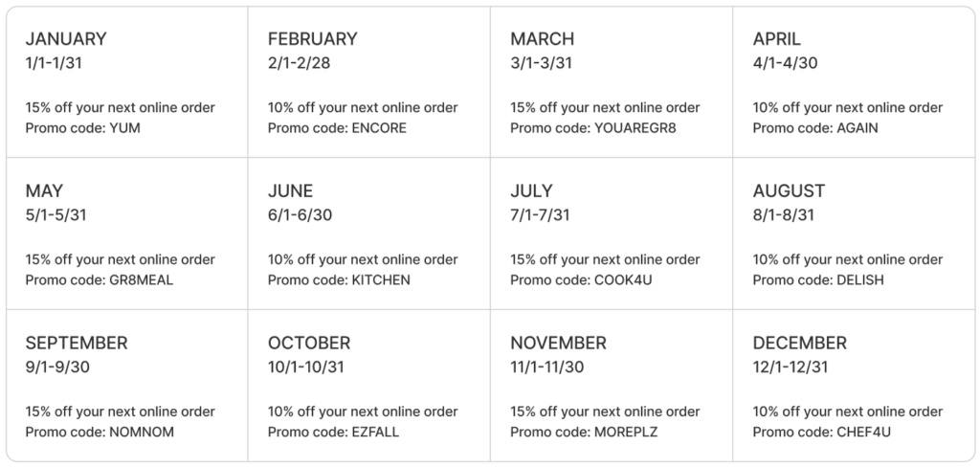The image size is (980, 468).
Task: Click the JUNE date range 6/1-6/30
Action: tap(300, 215)
